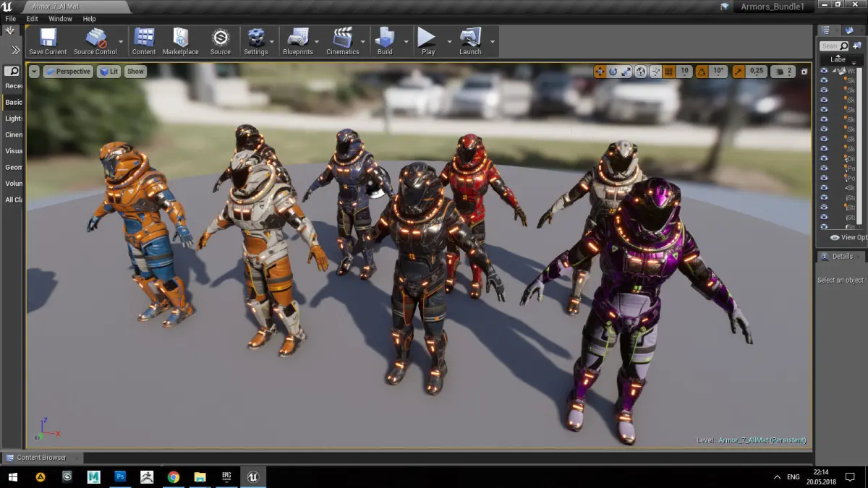Viewport: 868px width, 488px height.
Task: Click the Perspective view mode button
Action: coord(68,72)
